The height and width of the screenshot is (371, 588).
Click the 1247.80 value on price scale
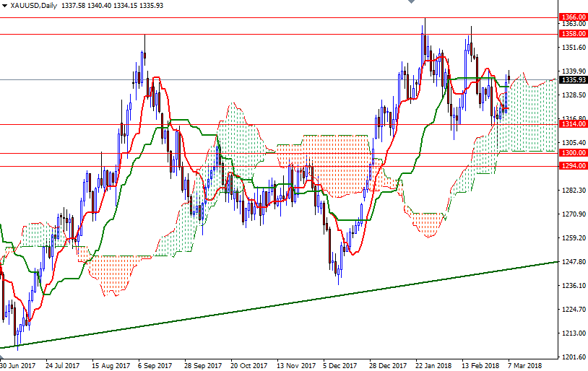click(x=573, y=262)
